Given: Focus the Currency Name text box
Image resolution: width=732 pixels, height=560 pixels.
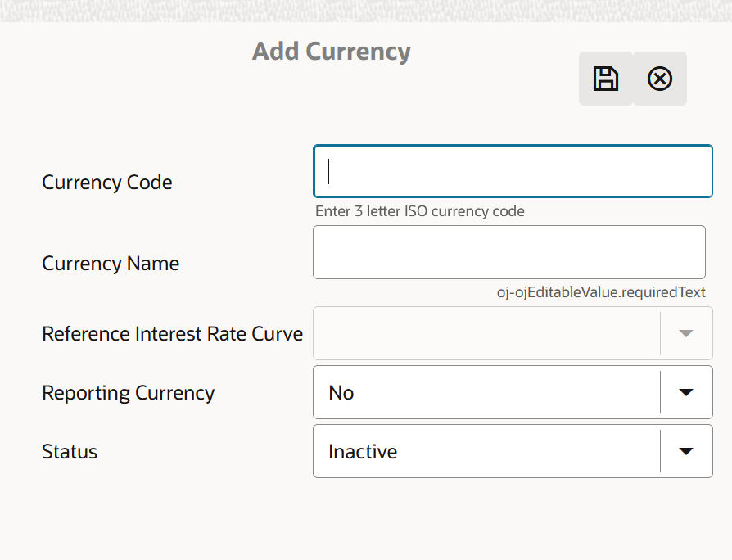Looking at the screenshot, I should [x=508, y=251].
